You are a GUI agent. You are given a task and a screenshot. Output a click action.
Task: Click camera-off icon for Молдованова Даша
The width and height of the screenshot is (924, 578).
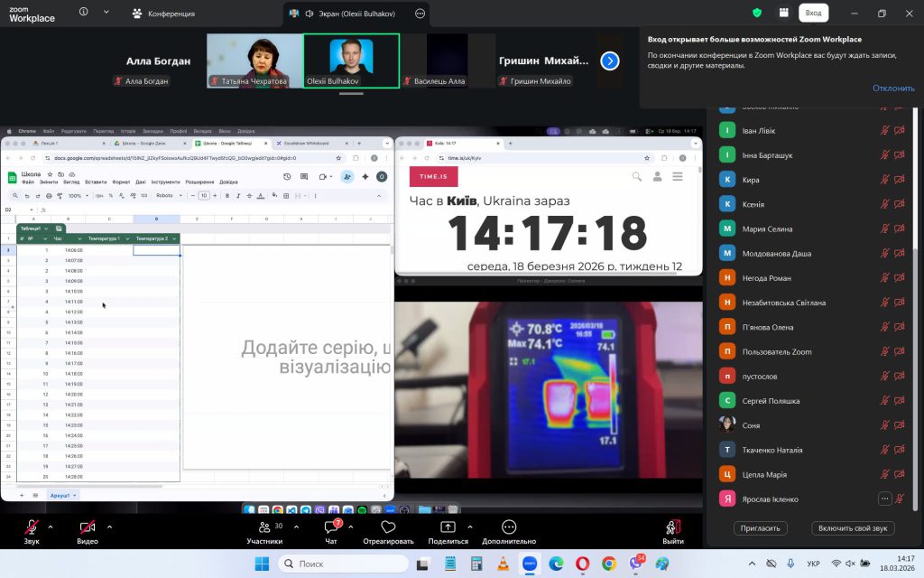pos(900,253)
